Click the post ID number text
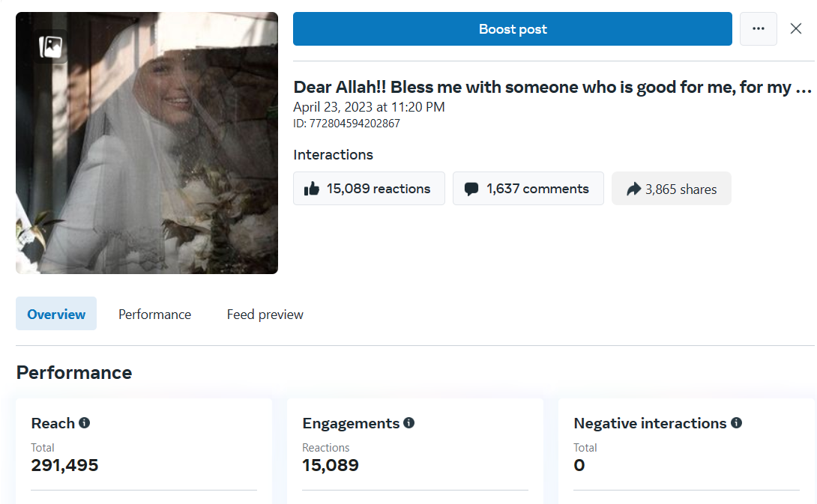This screenshot has height=504, width=817. click(355, 124)
